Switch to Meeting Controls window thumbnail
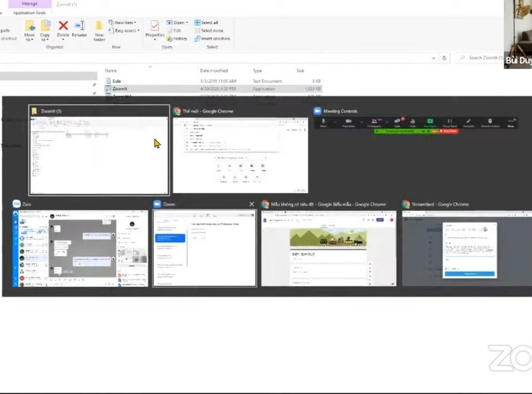Viewport: 532px width, 394px height. [416, 121]
